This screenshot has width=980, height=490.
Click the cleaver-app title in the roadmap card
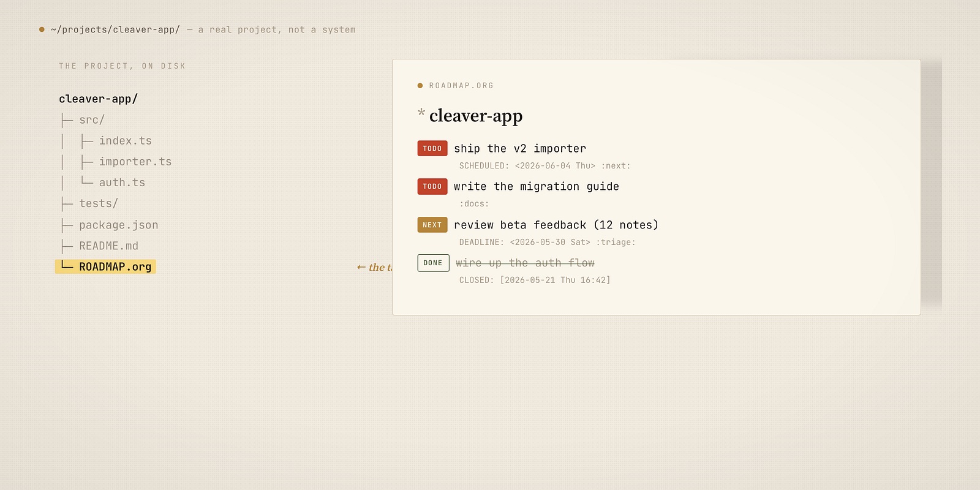[x=476, y=116]
